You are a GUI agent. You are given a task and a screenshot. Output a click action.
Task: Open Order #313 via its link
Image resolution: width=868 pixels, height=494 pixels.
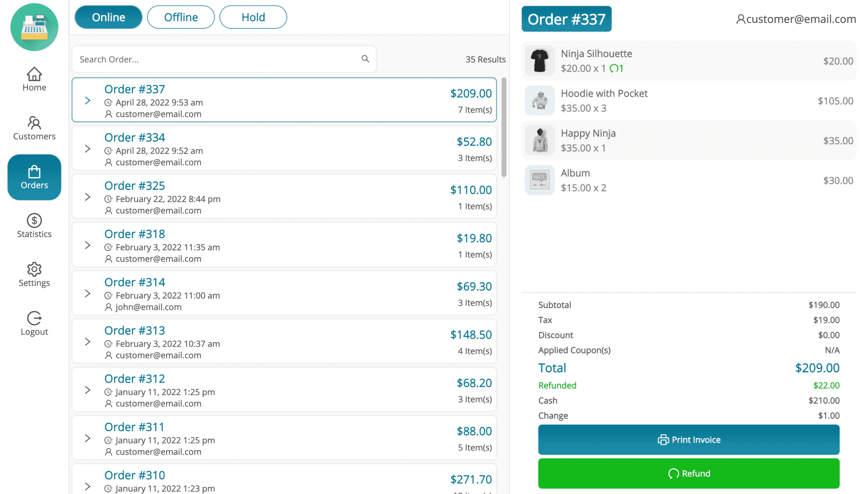[134, 330]
